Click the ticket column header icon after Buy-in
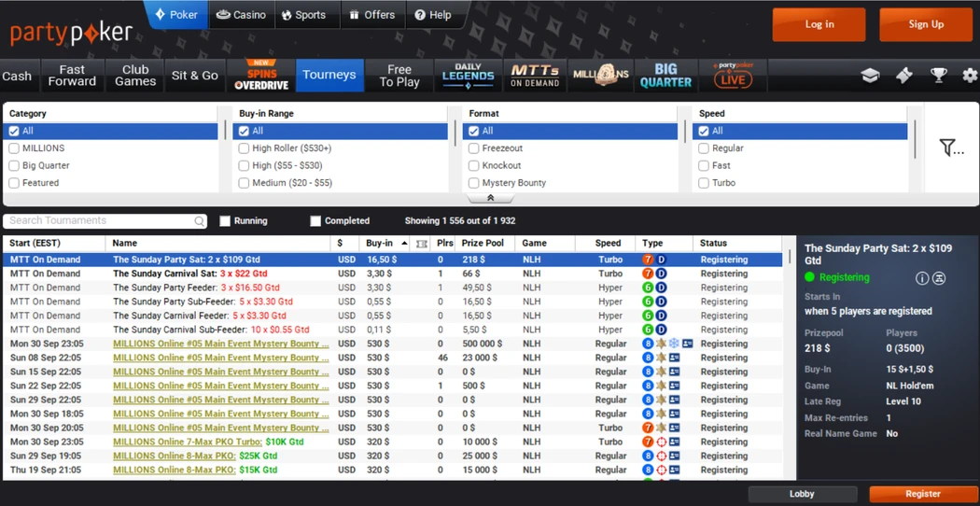The height and width of the screenshot is (506, 980). 421,244
